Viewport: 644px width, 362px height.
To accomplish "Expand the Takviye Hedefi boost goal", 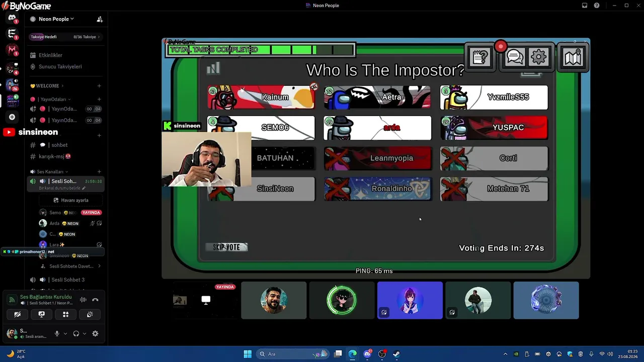I will click(x=65, y=37).
